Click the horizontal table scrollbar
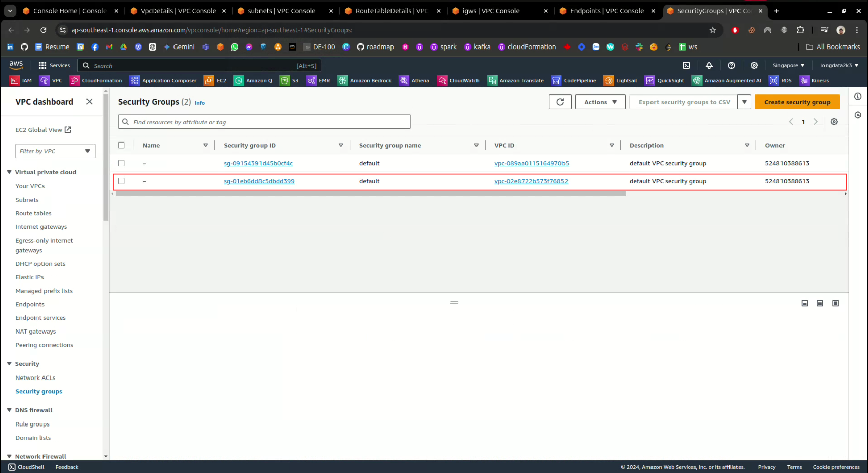868x473 pixels. pos(371,194)
